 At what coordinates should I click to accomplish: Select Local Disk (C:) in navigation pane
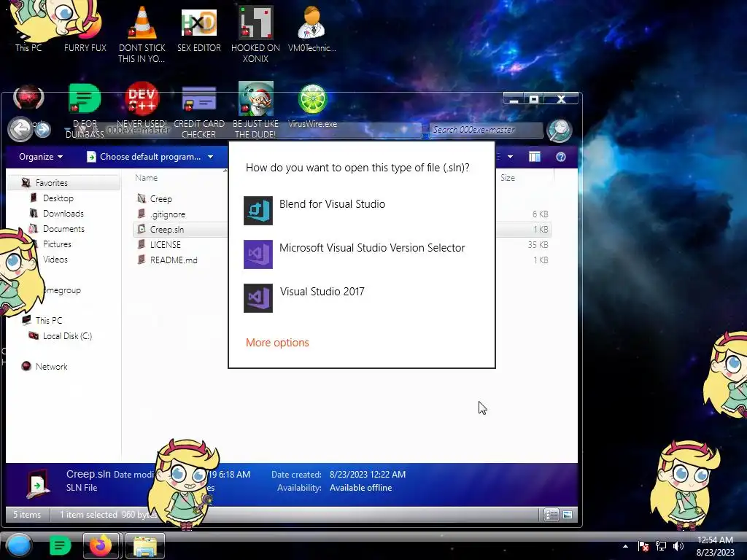pyautogui.click(x=67, y=335)
